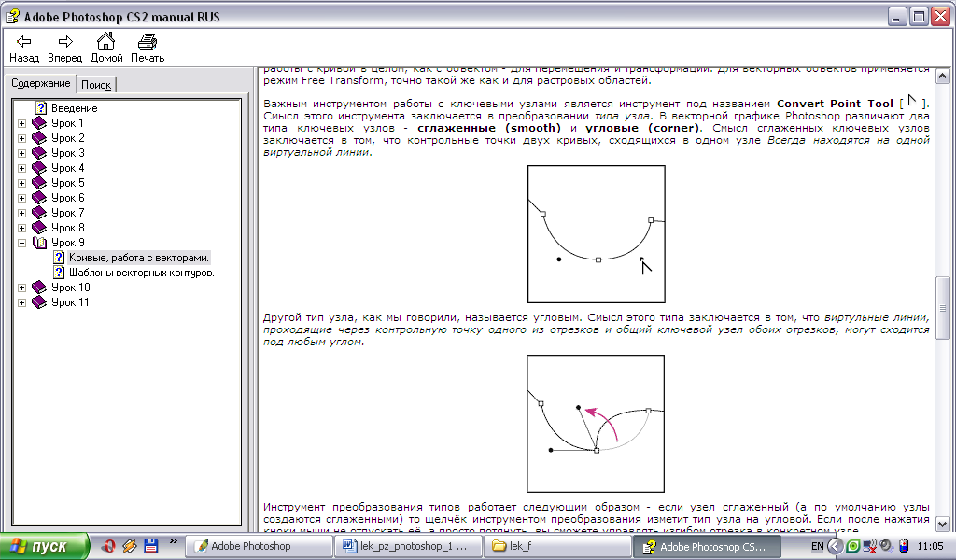The width and height of the screenshot is (956, 560).
Task: Go forward with the Вперед arrow
Action: click(x=64, y=49)
